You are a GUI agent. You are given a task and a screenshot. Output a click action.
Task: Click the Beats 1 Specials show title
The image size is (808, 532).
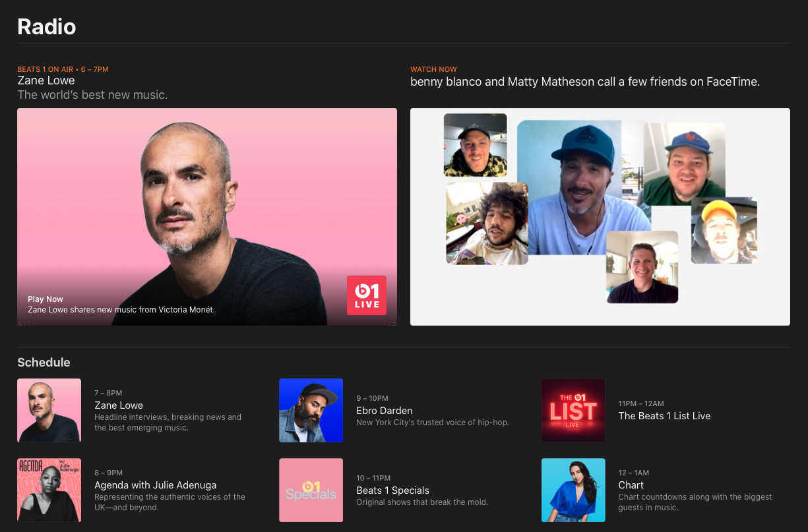click(x=392, y=490)
